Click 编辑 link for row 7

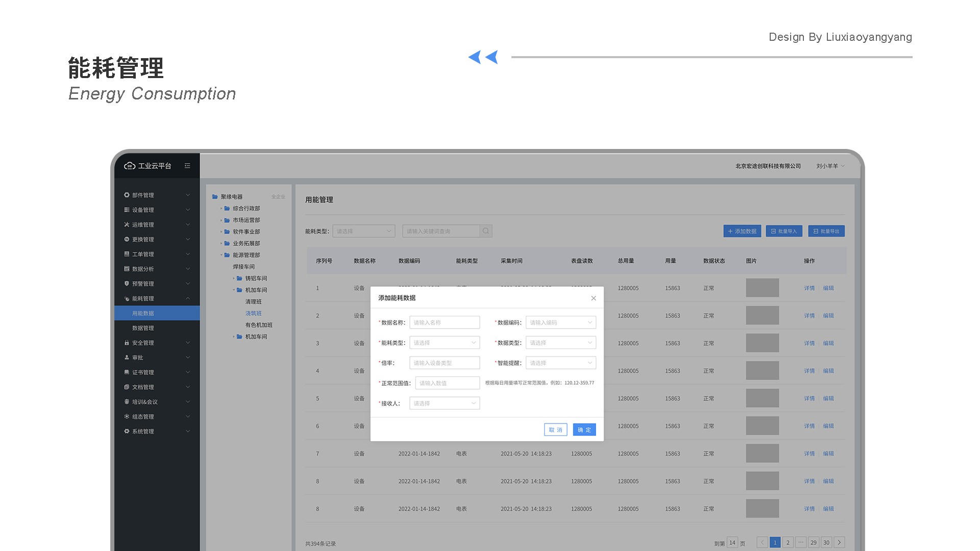[828, 454]
